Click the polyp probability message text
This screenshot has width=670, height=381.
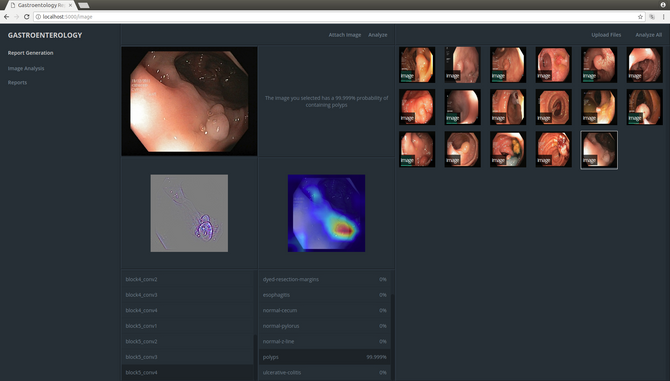[326, 101]
